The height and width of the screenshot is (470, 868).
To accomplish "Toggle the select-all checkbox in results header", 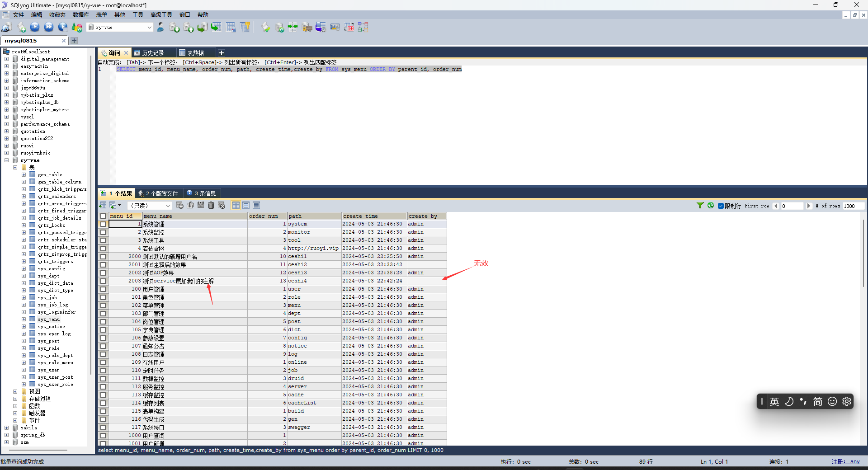I will (x=103, y=216).
